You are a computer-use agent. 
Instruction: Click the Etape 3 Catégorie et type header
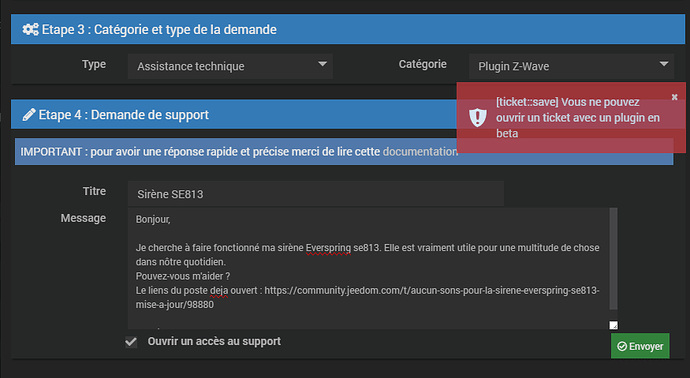348,29
